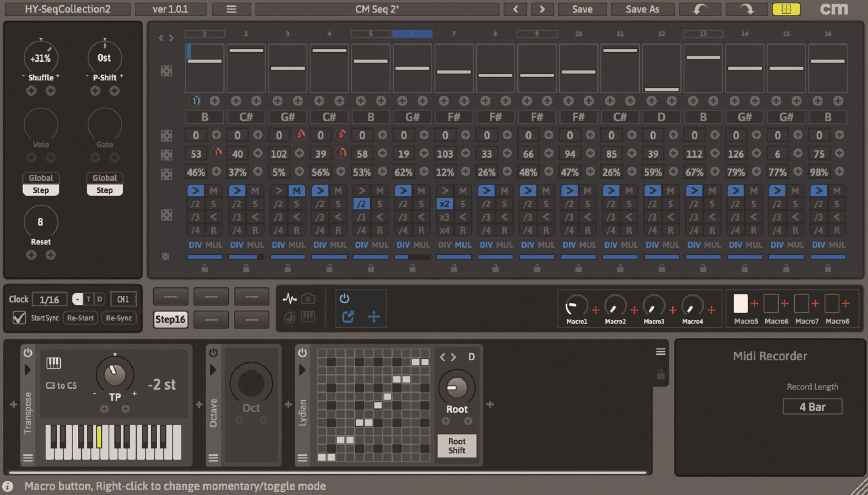Open the 4 Bar record length dropdown
The height and width of the screenshot is (495, 868).
[x=812, y=406]
